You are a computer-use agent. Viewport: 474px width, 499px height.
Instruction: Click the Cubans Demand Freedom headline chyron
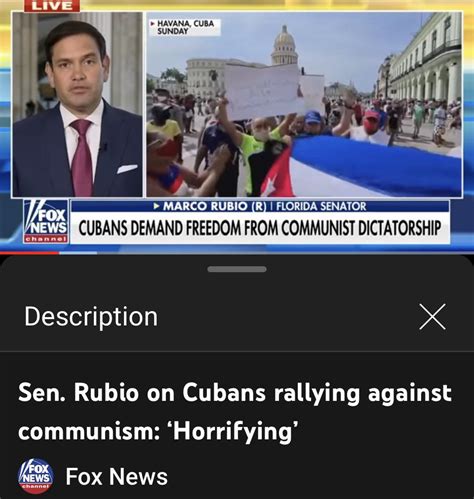pos(260,228)
